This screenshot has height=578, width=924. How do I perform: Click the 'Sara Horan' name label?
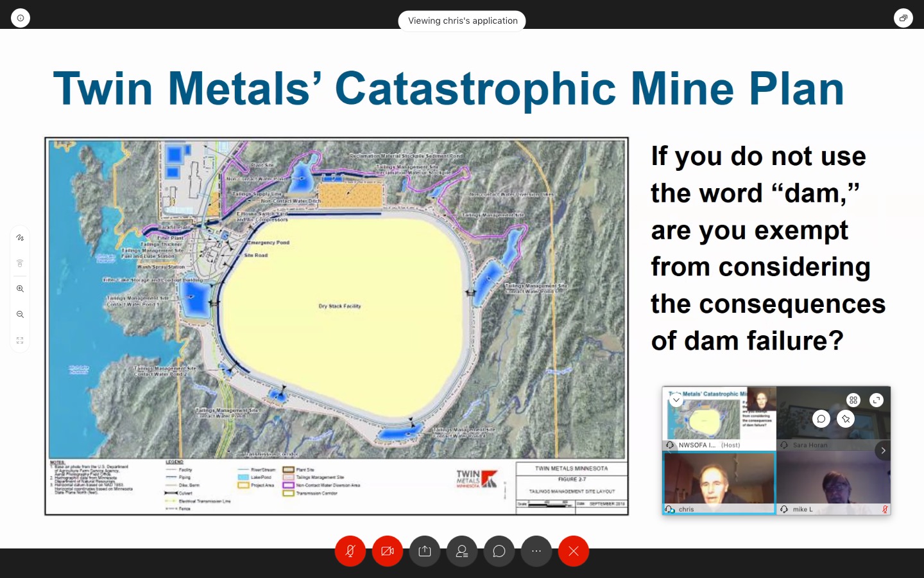(810, 445)
